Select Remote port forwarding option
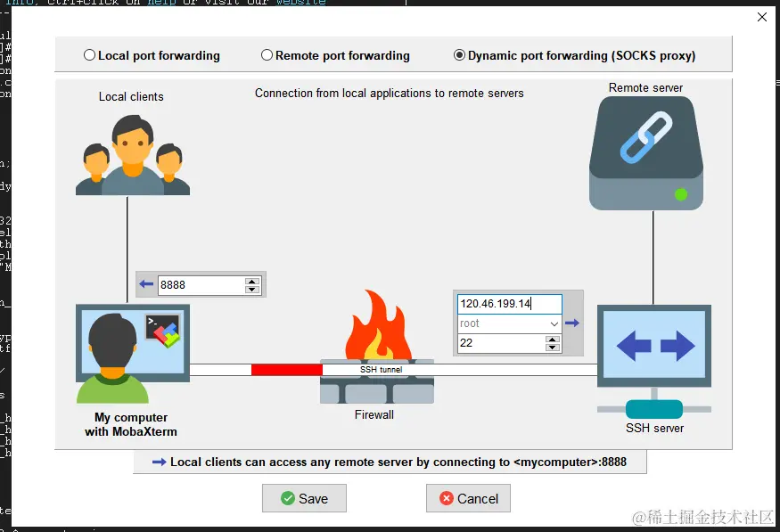 [x=335, y=55]
